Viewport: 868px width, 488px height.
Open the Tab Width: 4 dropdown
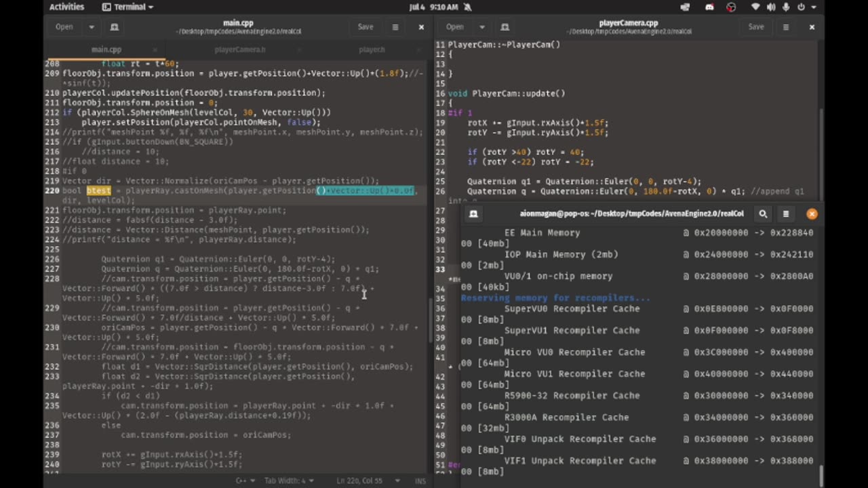tap(288, 481)
